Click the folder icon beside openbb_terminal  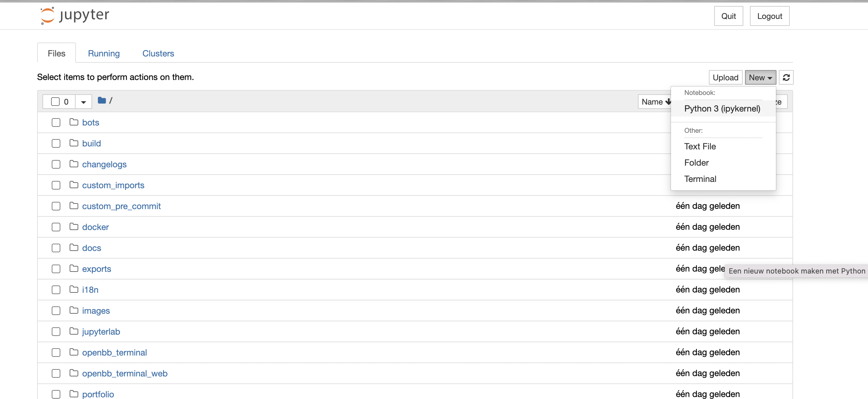pos(74,352)
